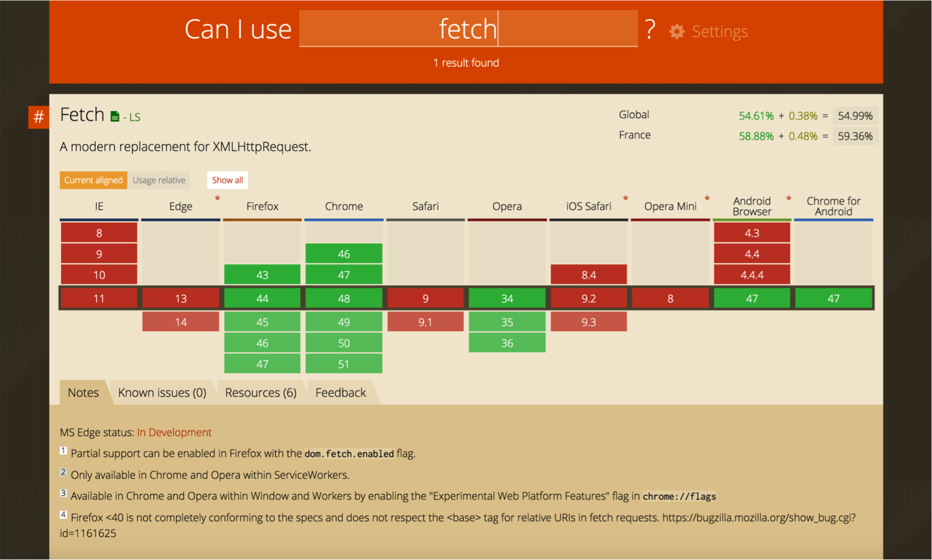Switch to Usage relative view
Viewport: 932px width, 560px height.
159,180
